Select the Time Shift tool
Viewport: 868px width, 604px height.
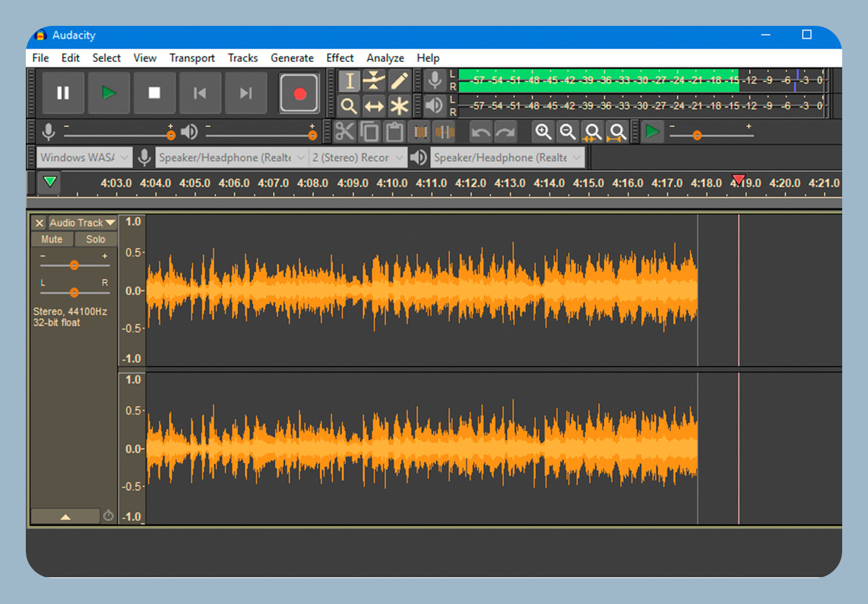click(374, 106)
